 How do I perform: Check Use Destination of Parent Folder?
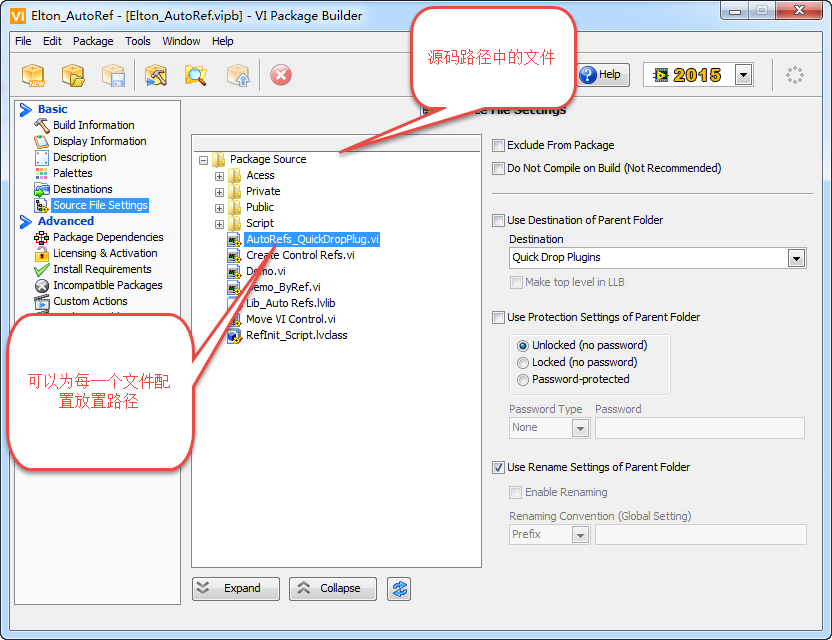tap(498, 220)
